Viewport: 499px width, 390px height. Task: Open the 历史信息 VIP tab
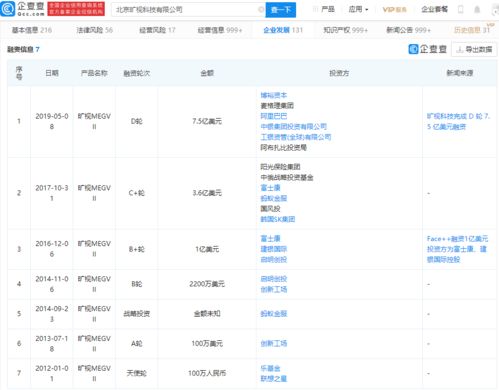(x=472, y=30)
